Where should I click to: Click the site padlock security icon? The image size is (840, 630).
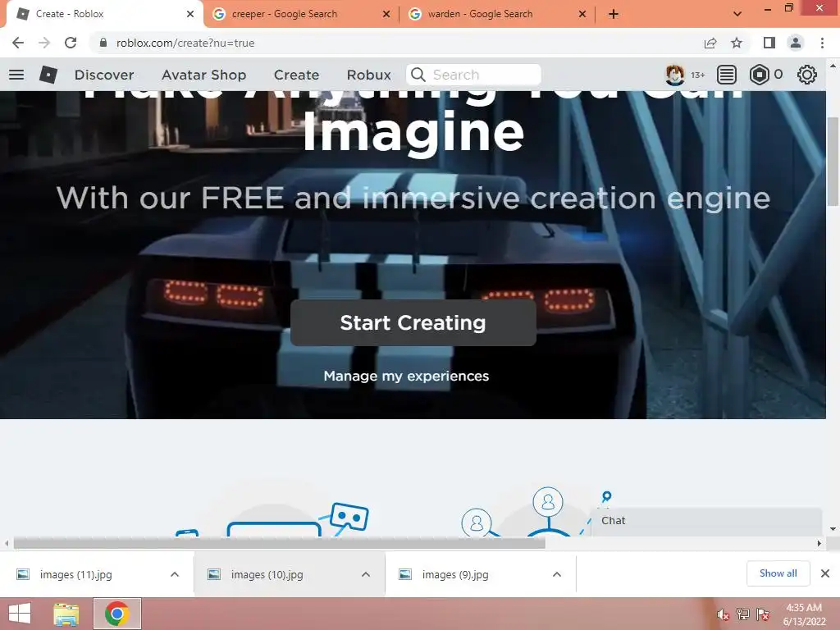[103, 43]
